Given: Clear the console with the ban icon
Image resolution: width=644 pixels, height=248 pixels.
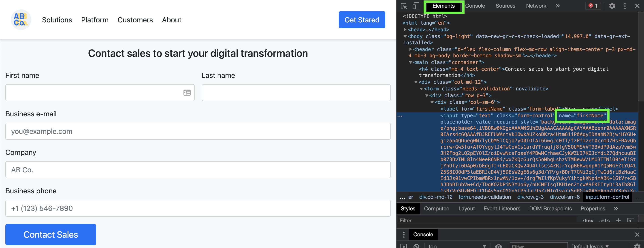Looking at the screenshot, I should tap(416, 246).
